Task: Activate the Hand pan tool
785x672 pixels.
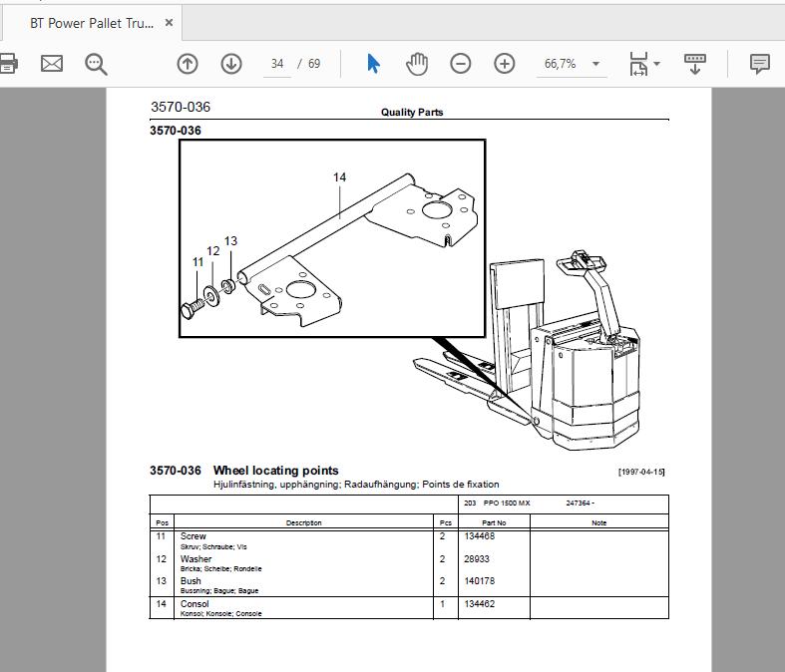Action: [x=417, y=64]
